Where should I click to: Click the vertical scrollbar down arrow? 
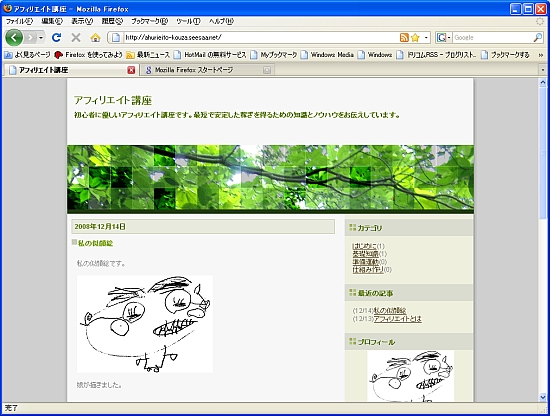point(543,397)
